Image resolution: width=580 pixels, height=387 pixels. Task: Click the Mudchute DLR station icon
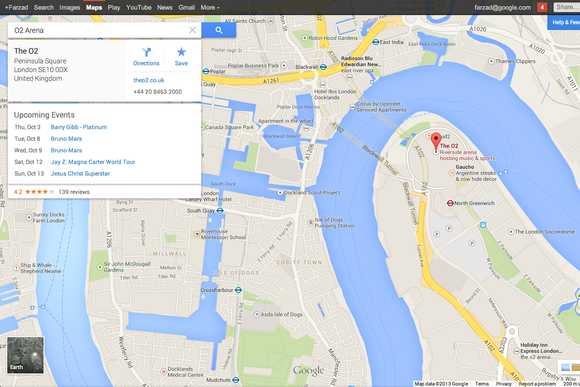click(x=236, y=380)
